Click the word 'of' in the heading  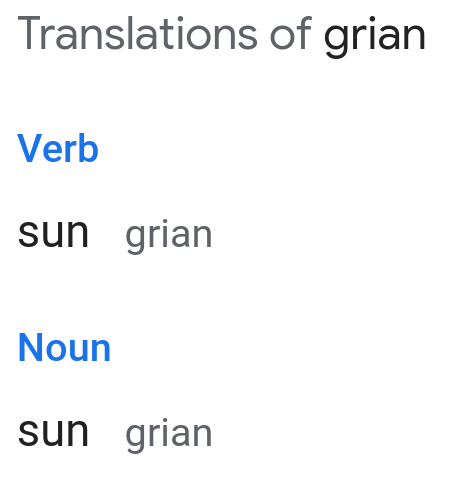pyautogui.click(x=291, y=33)
